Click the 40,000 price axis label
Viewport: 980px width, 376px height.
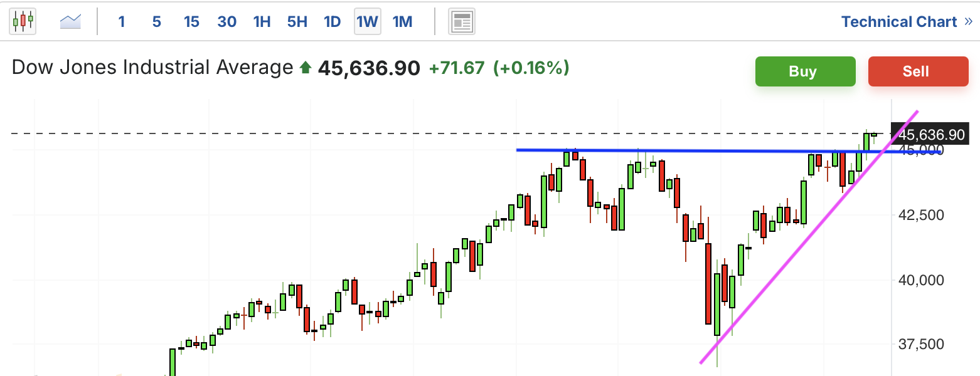coord(922,279)
